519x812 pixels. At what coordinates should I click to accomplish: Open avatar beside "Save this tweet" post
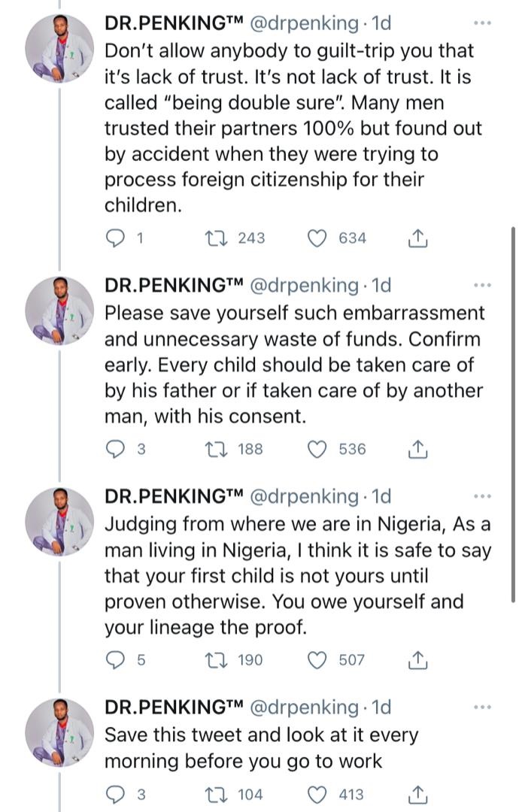click(x=59, y=732)
